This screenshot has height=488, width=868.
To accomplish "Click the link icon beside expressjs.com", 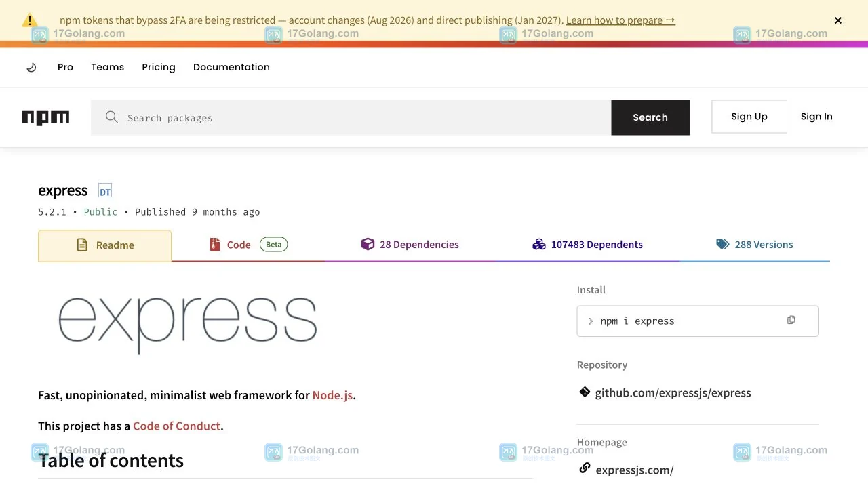I will 585,468.
